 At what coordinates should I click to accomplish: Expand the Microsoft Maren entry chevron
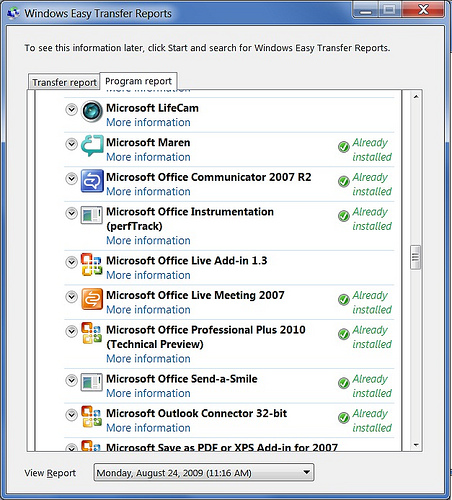71,144
